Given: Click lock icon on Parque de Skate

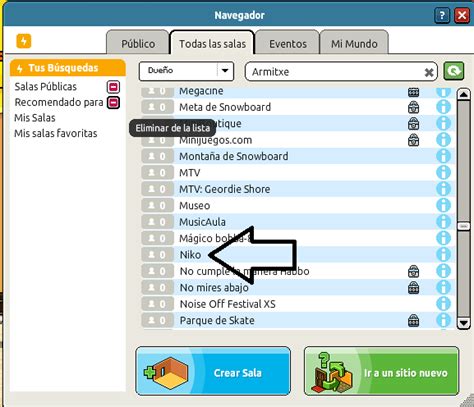Looking at the screenshot, I should coord(413,320).
